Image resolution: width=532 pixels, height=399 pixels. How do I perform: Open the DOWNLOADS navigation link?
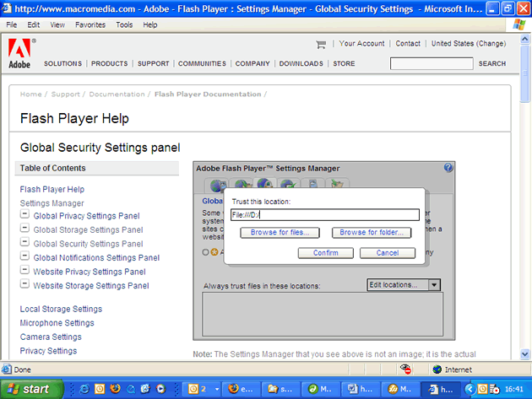click(301, 64)
